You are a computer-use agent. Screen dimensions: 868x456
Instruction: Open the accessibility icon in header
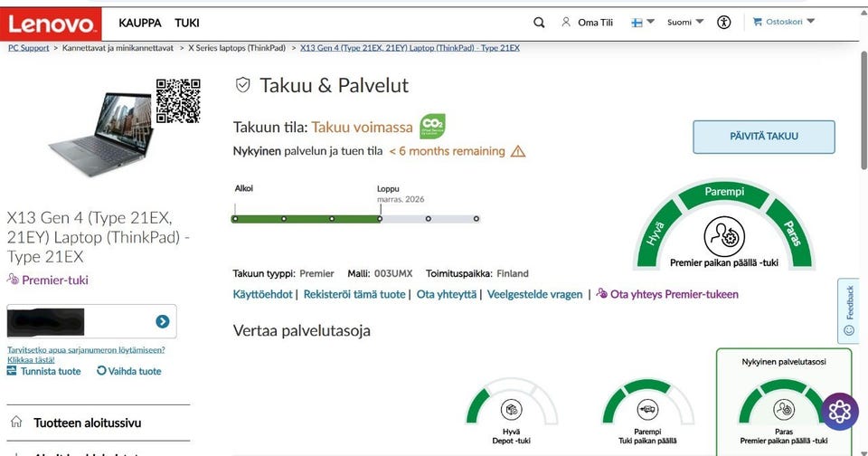723,22
